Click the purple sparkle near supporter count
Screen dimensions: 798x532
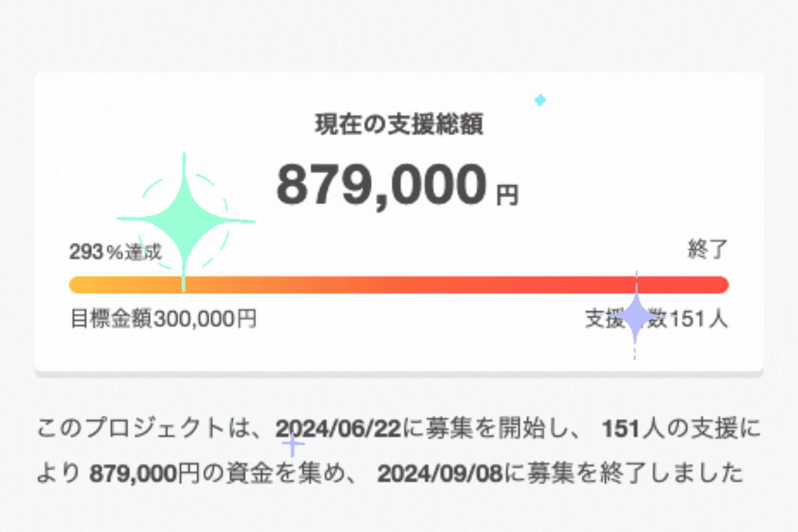(x=635, y=316)
